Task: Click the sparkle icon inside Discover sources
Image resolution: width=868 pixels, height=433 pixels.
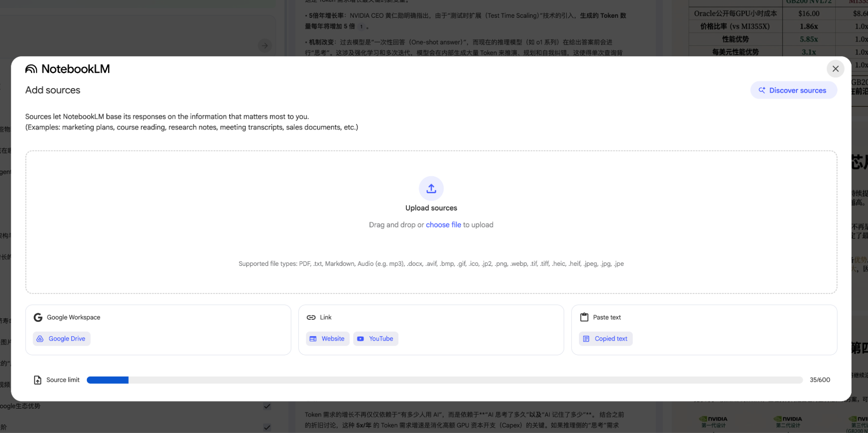Action: (x=762, y=90)
